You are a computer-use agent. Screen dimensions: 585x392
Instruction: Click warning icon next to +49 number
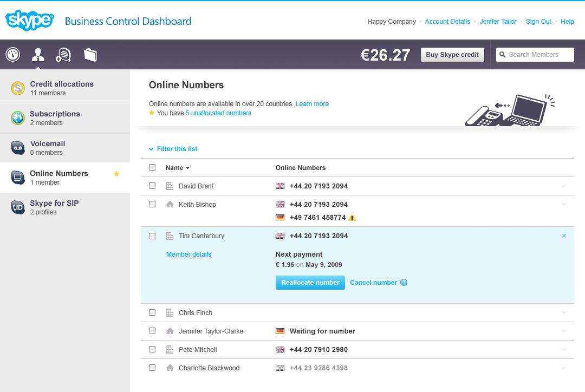[x=352, y=218]
